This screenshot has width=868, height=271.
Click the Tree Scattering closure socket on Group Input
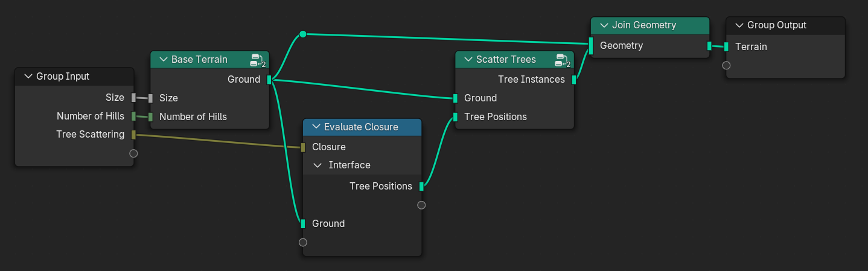click(134, 135)
